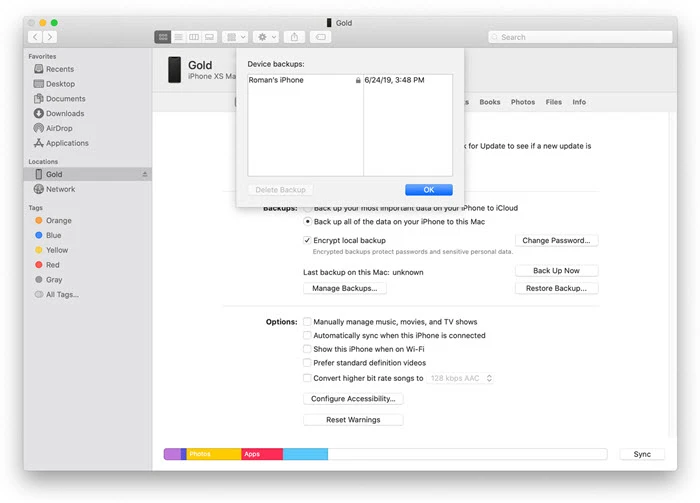Click Reset Warnings button
This screenshot has height=503, width=700.
coord(353,420)
